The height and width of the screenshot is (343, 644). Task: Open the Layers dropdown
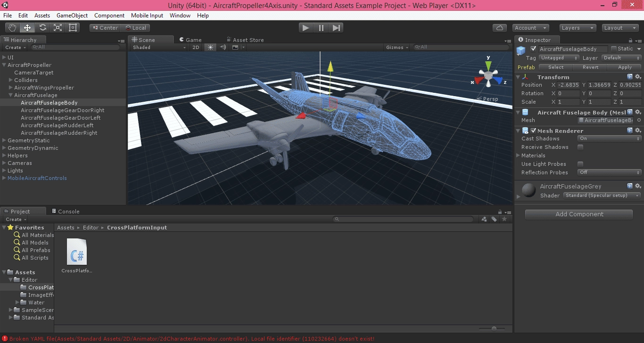click(578, 28)
